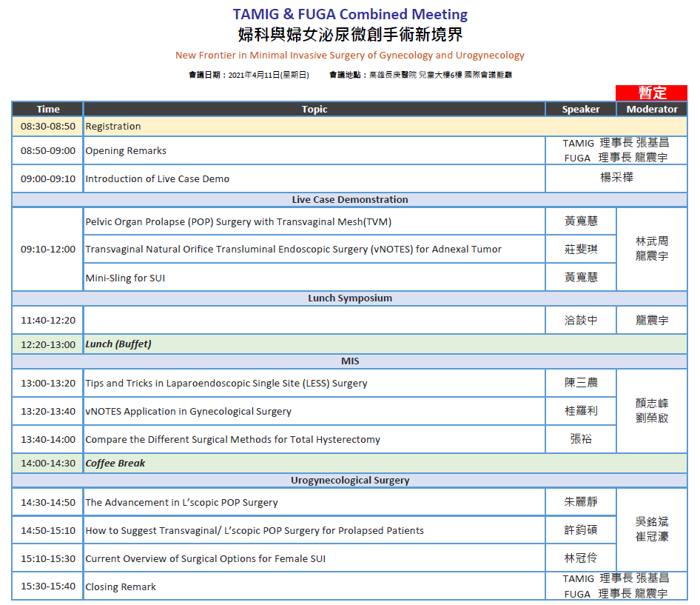Viewport: 700px width, 605px height.
Task: Click the "08:30-08:50" time cell
Action: click(x=48, y=127)
